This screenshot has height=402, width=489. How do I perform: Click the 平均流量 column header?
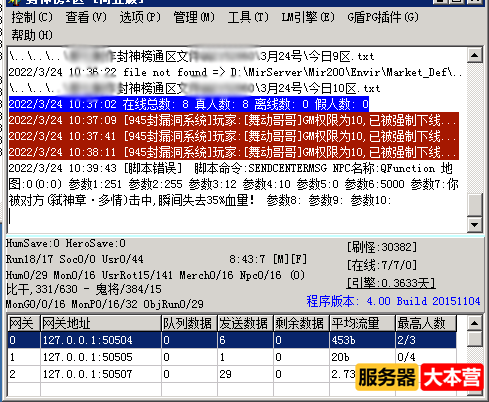point(363,323)
